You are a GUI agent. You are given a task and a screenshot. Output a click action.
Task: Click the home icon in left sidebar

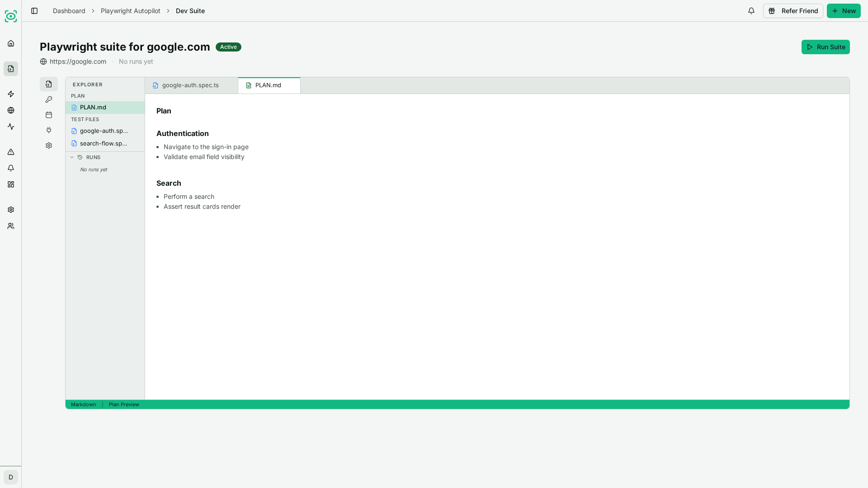(11, 43)
